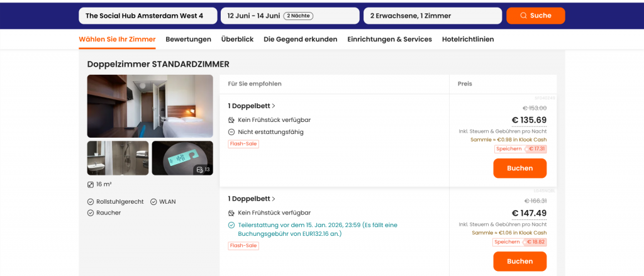The image size is (644, 276).
Task: Expand the second 1 Doppelbett details
Action: pos(252,199)
